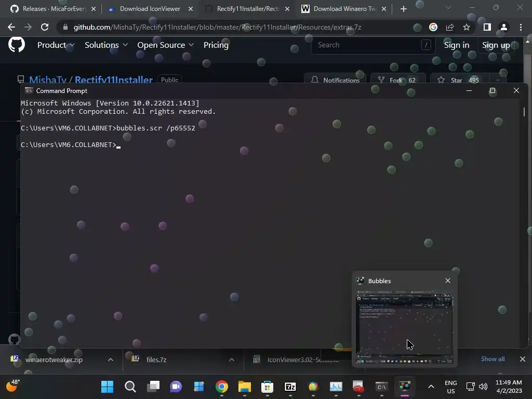Bookmark this page with star icon
The height and width of the screenshot is (399, 532).
coord(467,27)
